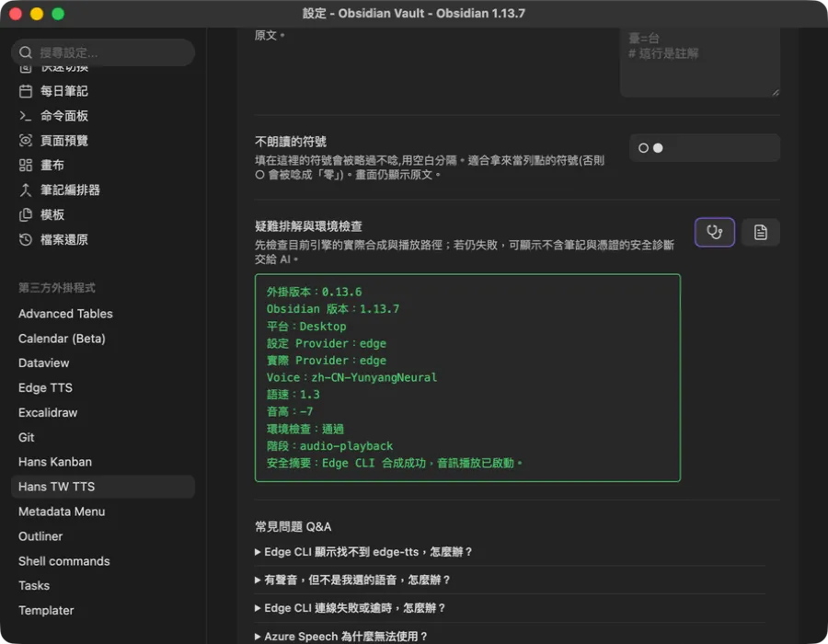Open Dataview plugin settings

point(103,363)
